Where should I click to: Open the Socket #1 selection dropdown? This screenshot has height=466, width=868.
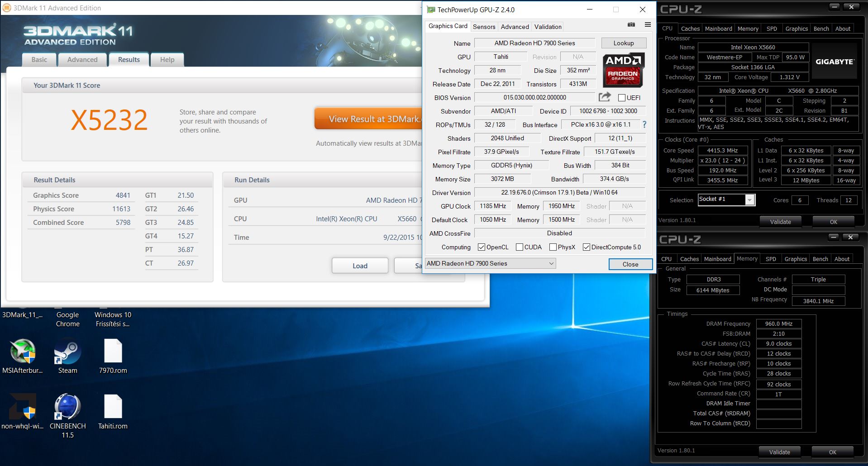tap(727, 200)
